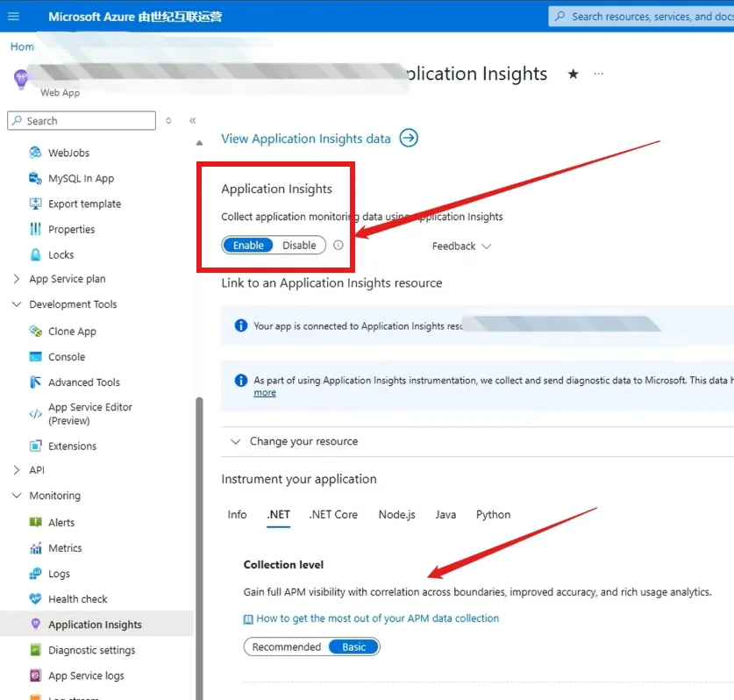Click the Export template icon
Screen dimensions: 734x700
(x=35, y=204)
